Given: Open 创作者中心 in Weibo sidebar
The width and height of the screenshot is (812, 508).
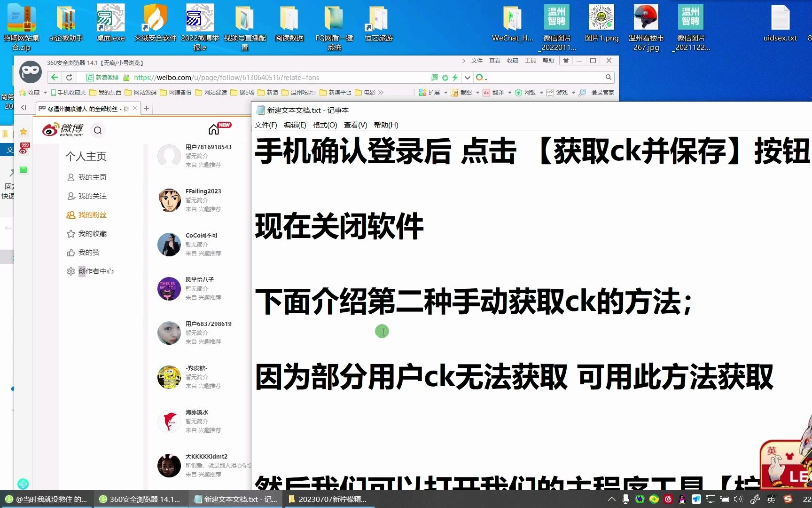Looking at the screenshot, I should (90, 271).
